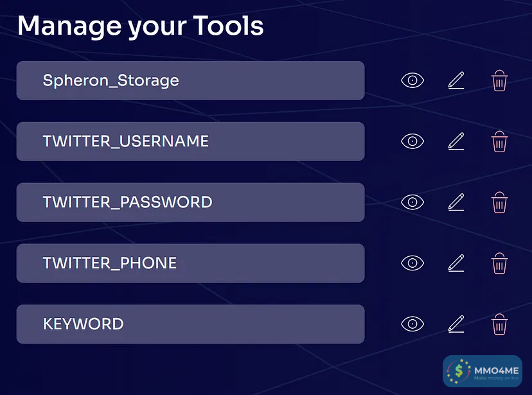Click the KEYWORD tool row
The height and width of the screenshot is (395, 532).
(x=190, y=324)
